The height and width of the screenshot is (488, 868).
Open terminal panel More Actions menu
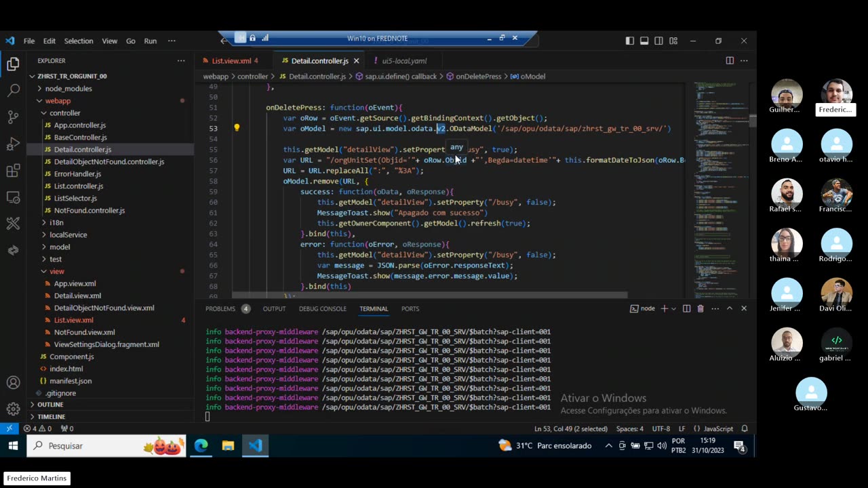click(x=715, y=308)
